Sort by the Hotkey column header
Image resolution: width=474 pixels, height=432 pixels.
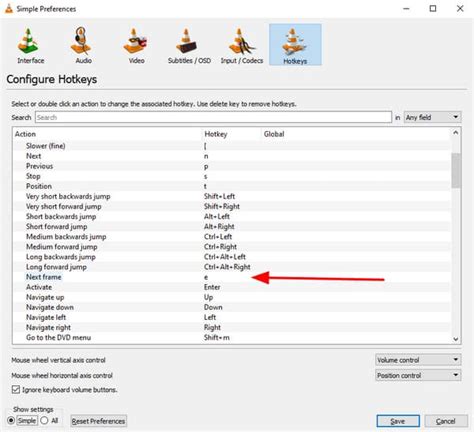coord(232,134)
